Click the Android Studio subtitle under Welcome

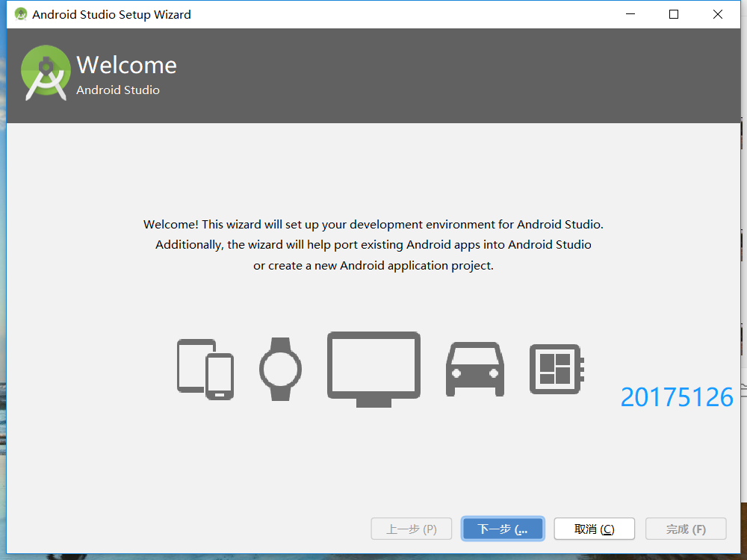118,90
